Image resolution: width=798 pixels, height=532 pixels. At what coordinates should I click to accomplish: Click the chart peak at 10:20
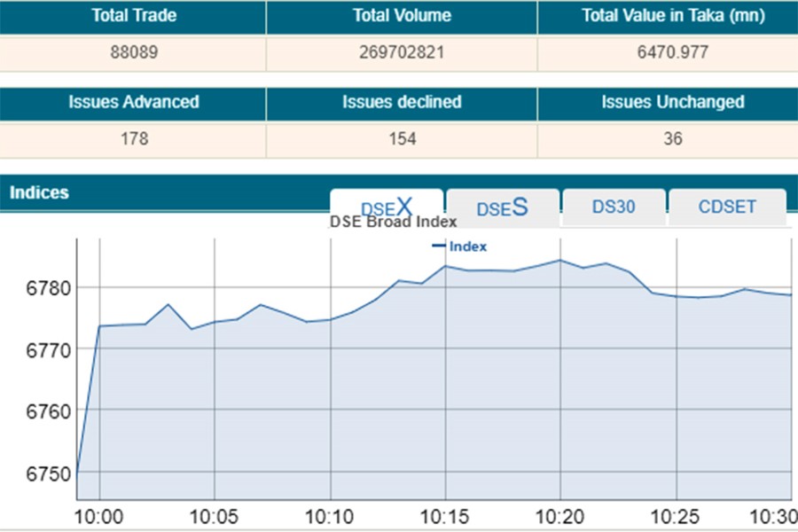[x=560, y=260]
